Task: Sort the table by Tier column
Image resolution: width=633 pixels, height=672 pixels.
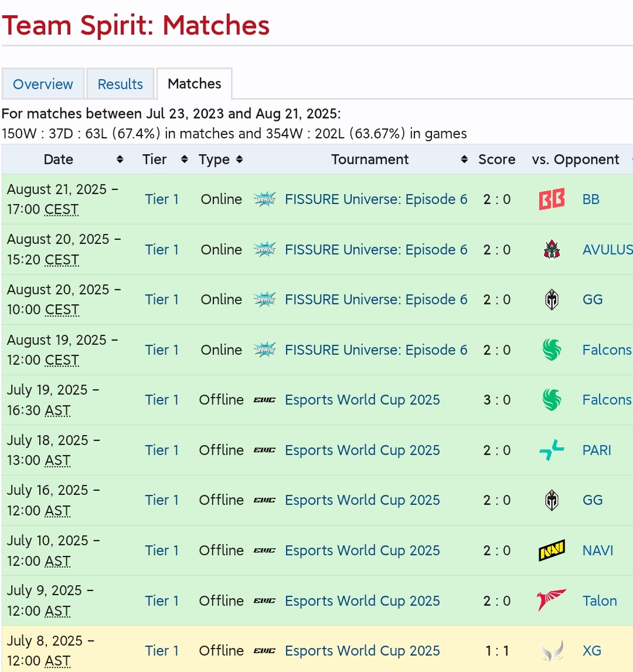Action: (x=184, y=159)
